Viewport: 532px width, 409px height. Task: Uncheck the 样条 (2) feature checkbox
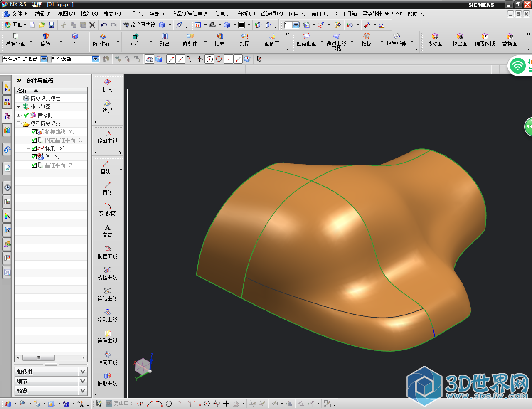pyautogui.click(x=34, y=148)
